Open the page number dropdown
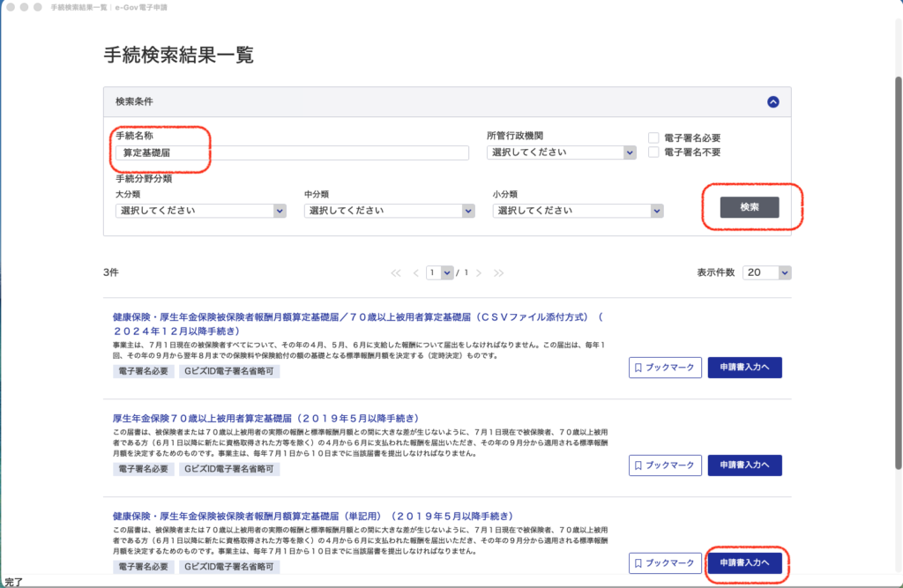 click(439, 272)
